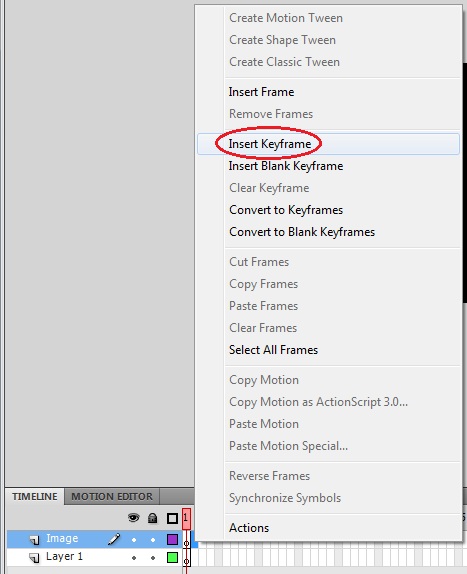
Task: Click the red playhead marker at frame 1
Action: click(186, 518)
